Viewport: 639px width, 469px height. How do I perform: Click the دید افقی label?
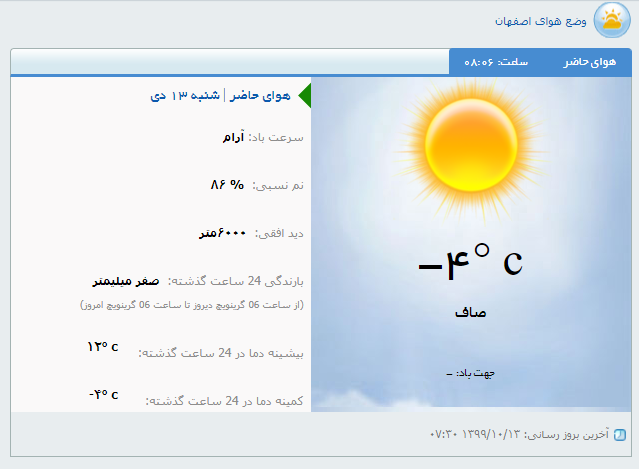[x=279, y=233]
